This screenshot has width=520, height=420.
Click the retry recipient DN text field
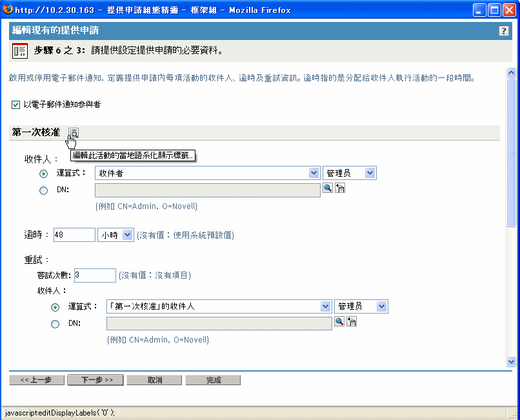(219, 323)
